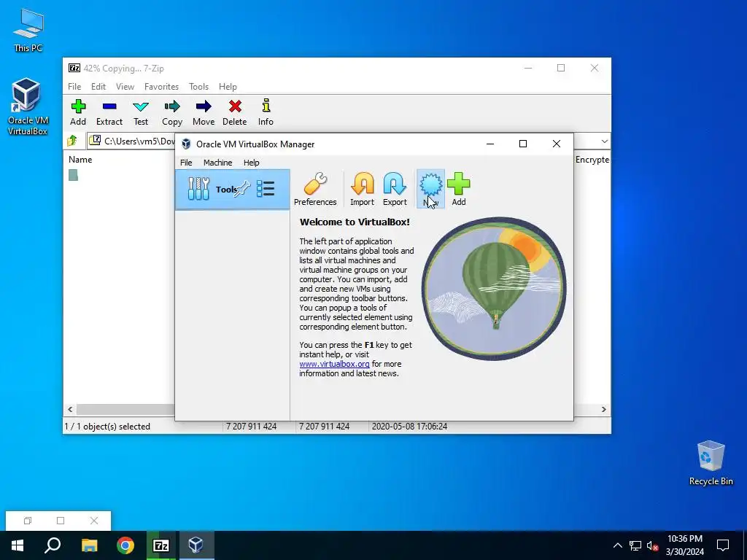The width and height of the screenshot is (747, 560).
Task: Click Info in 7-Zip toolbar
Action: [x=266, y=113]
